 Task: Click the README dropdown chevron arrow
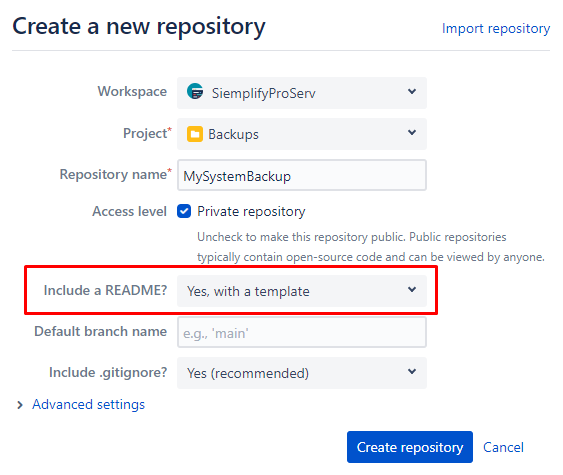[412, 289]
